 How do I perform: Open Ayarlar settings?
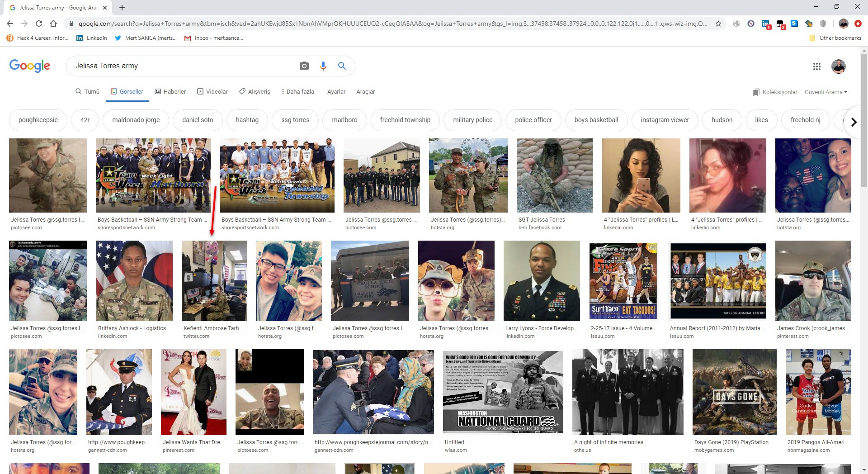[336, 91]
